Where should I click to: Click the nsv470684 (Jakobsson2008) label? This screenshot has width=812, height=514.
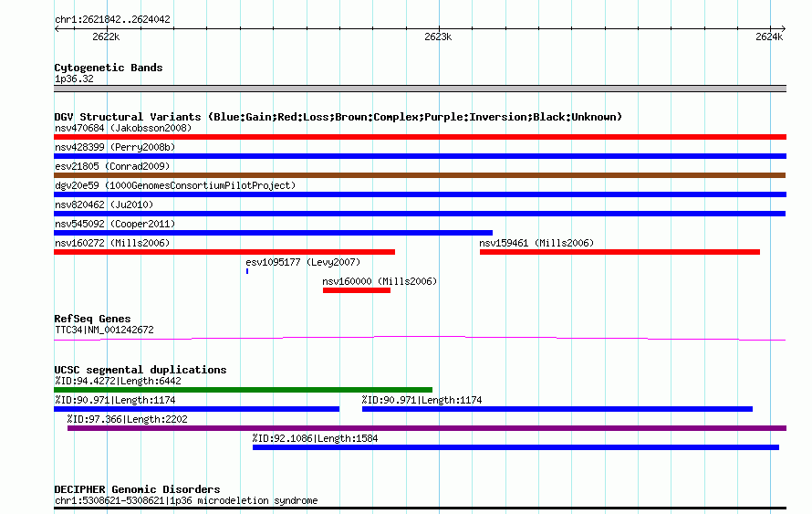coord(123,128)
